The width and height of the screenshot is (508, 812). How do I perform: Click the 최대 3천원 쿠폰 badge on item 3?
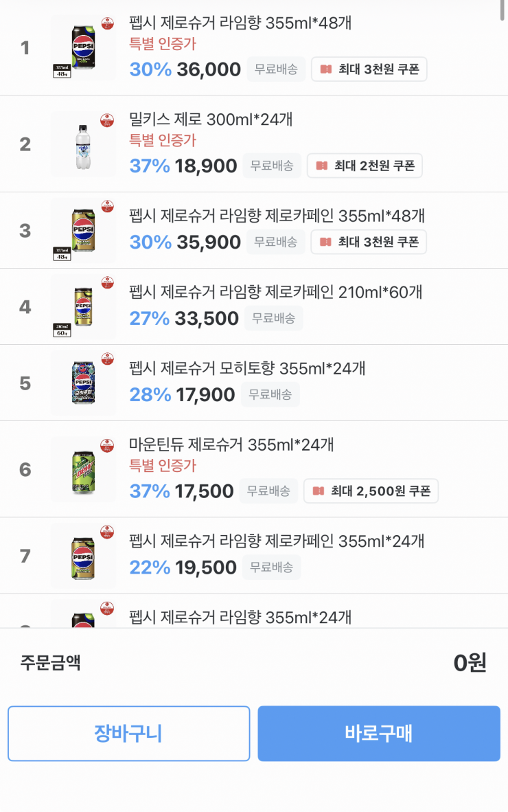point(369,242)
